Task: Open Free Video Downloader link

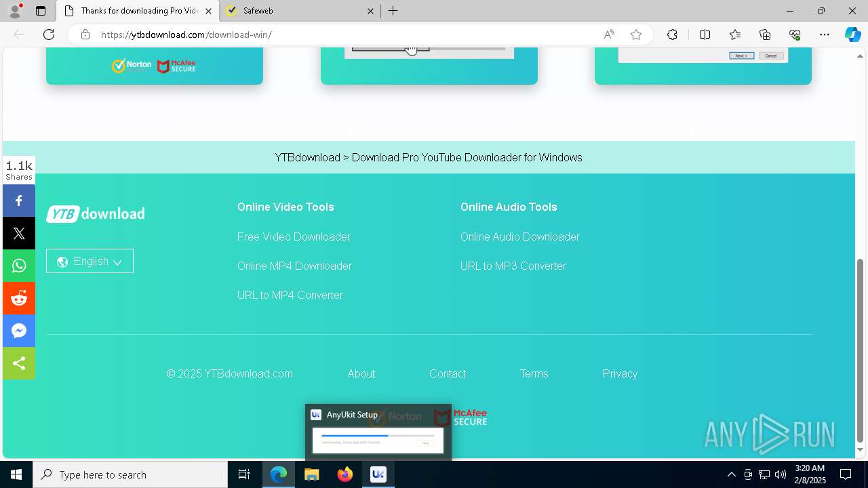Action: click(x=294, y=237)
